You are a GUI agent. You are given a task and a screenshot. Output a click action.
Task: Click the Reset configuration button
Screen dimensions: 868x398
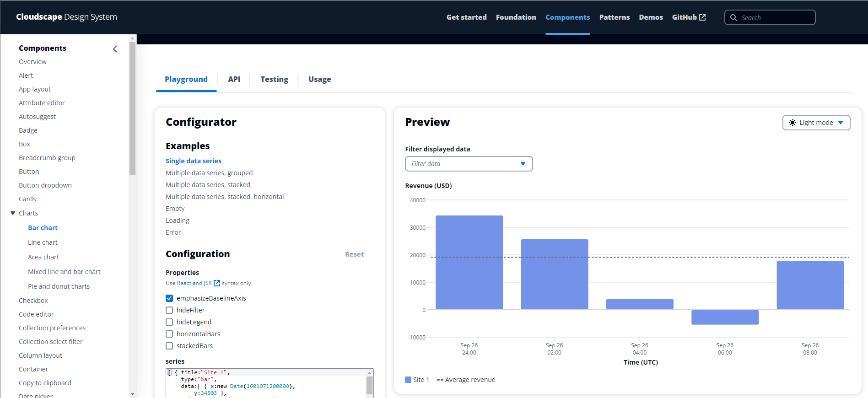pos(354,254)
